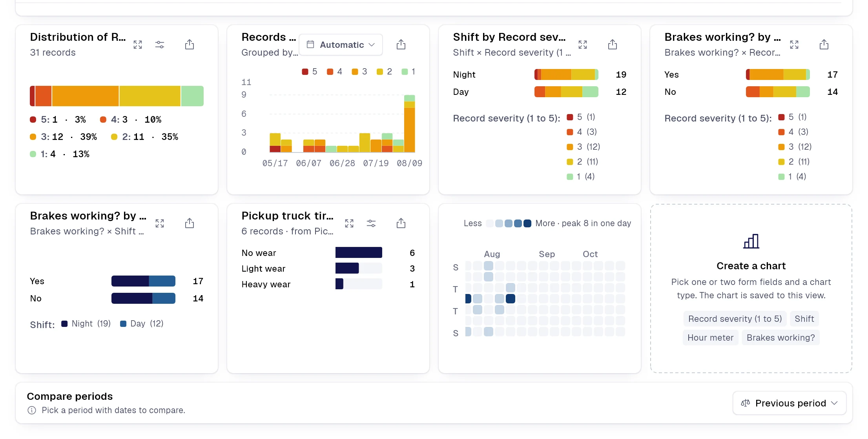Toggle severity 1 legend in Records chart
The height and width of the screenshot is (439, 868).
click(x=408, y=72)
